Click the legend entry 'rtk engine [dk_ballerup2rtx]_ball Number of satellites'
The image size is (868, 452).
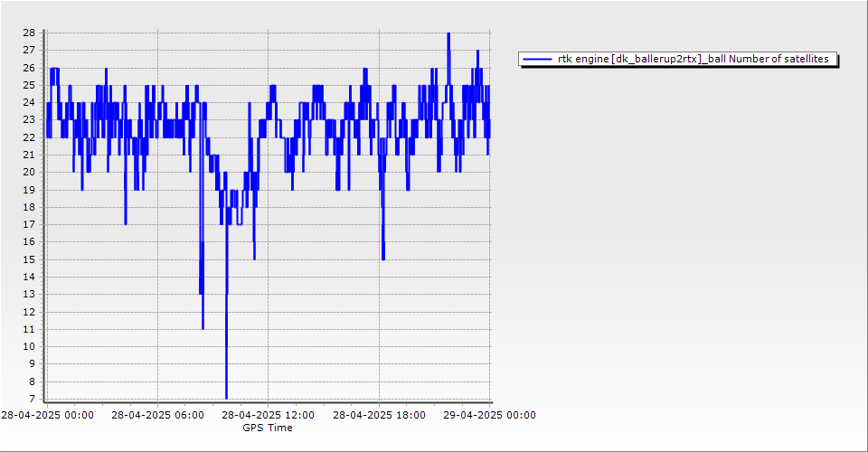click(x=678, y=59)
